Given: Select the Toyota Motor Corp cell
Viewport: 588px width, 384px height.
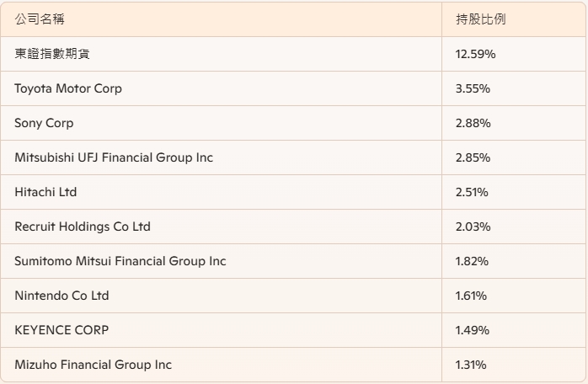Looking at the screenshot, I should coord(68,88).
